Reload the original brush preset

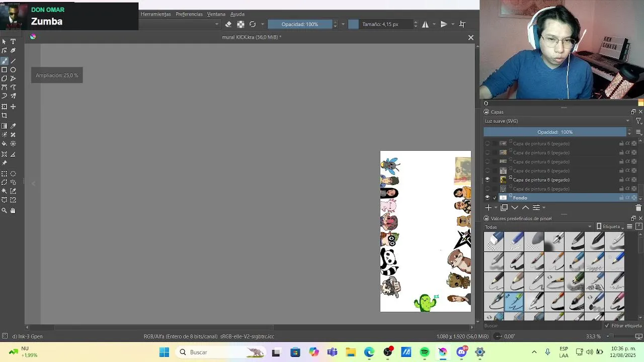(x=253, y=24)
